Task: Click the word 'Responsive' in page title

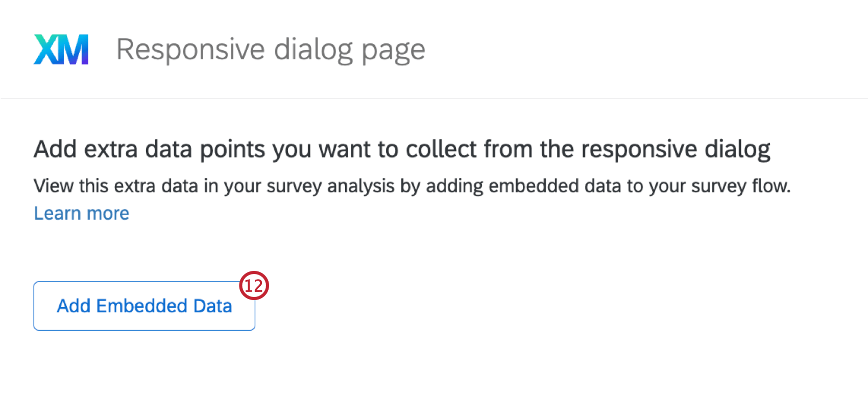Action: (x=191, y=50)
